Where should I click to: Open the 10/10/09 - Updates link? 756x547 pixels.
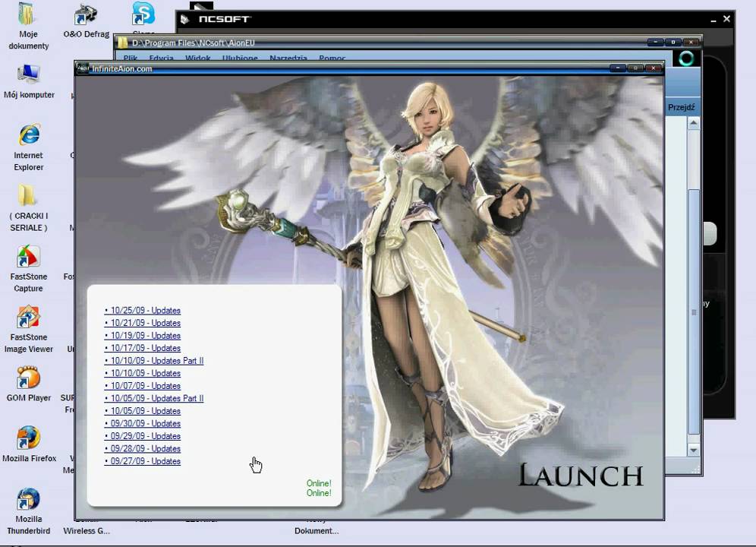click(142, 373)
